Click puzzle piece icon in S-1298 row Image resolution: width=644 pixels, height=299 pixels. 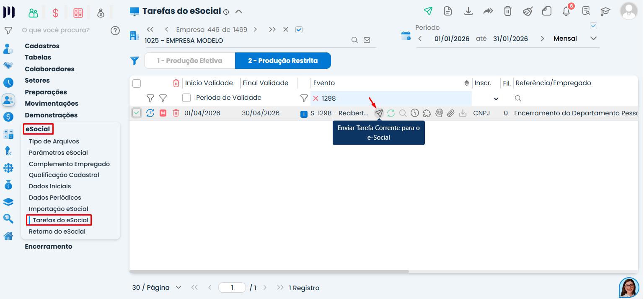(427, 113)
